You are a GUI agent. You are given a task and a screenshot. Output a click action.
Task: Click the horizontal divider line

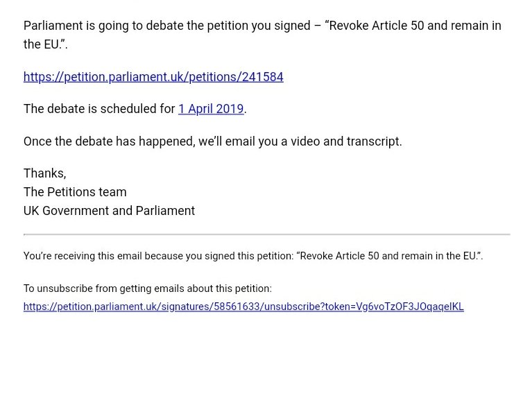pyautogui.click(x=266, y=235)
